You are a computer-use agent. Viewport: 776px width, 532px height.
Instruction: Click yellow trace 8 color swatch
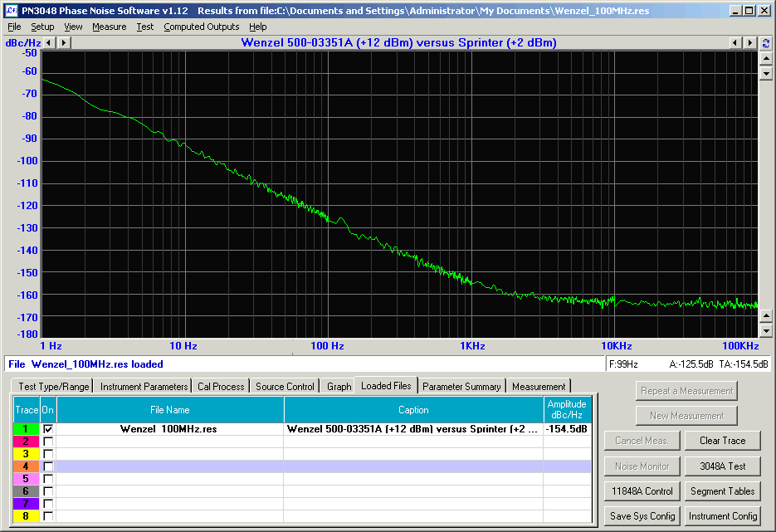[27, 515]
